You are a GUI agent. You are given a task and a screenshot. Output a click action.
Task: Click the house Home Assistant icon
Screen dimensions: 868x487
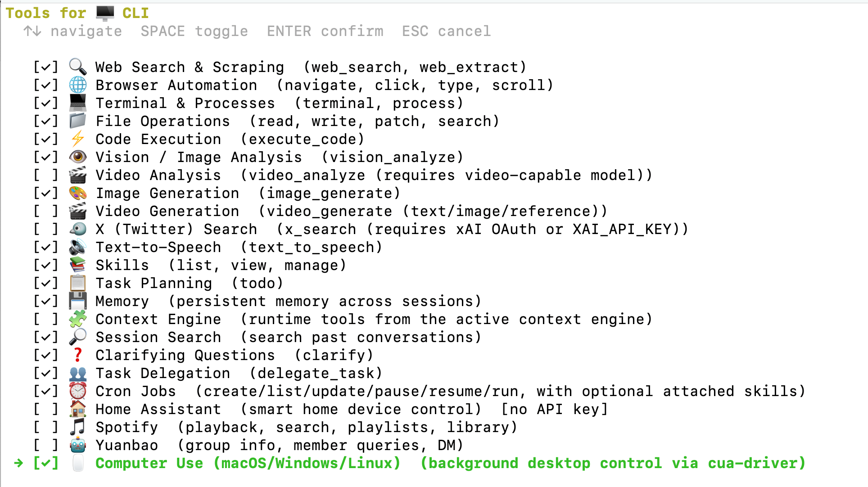point(78,409)
